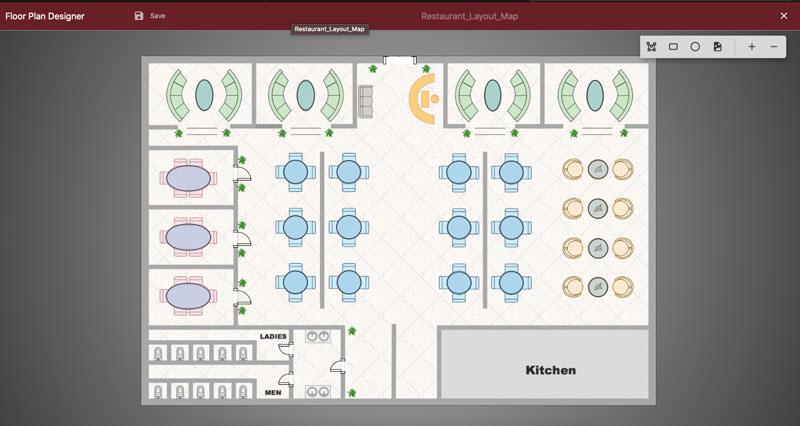The height and width of the screenshot is (426, 800).
Task: Click the image file icon in toolbar
Action: pos(717,47)
